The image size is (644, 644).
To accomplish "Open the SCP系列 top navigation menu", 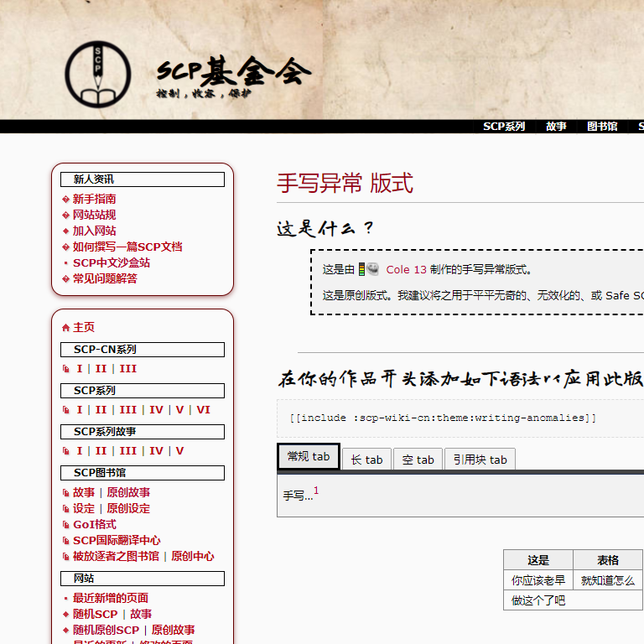I will (x=503, y=127).
